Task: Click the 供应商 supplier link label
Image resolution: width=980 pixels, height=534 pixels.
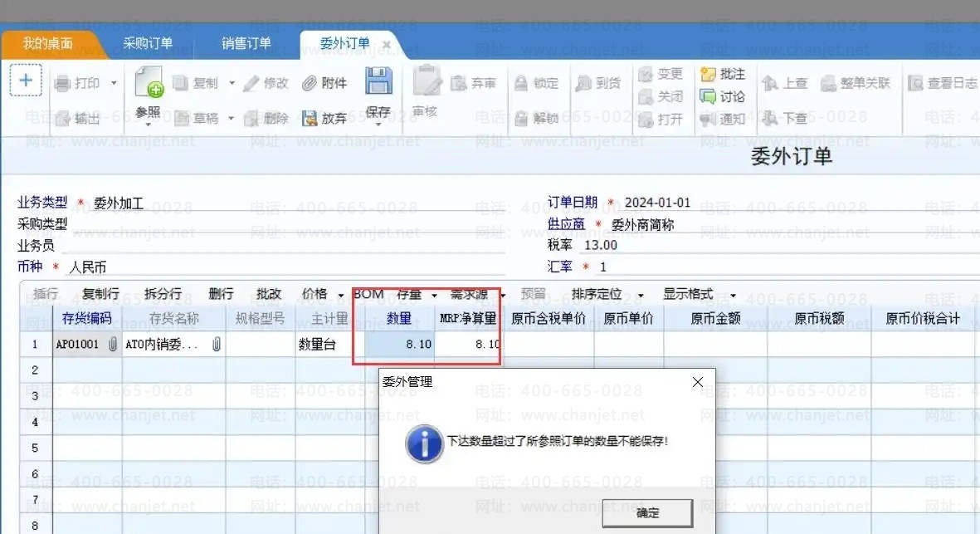Action: [x=566, y=224]
